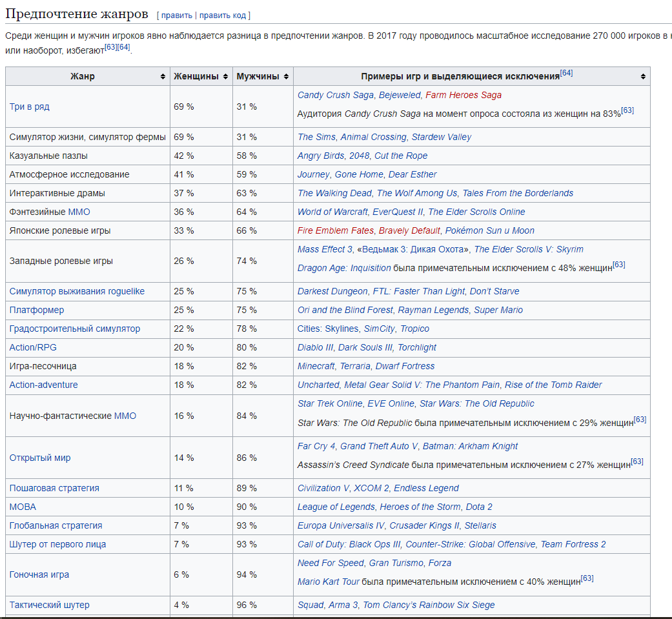Open the red Bravely Default link

(x=409, y=230)
